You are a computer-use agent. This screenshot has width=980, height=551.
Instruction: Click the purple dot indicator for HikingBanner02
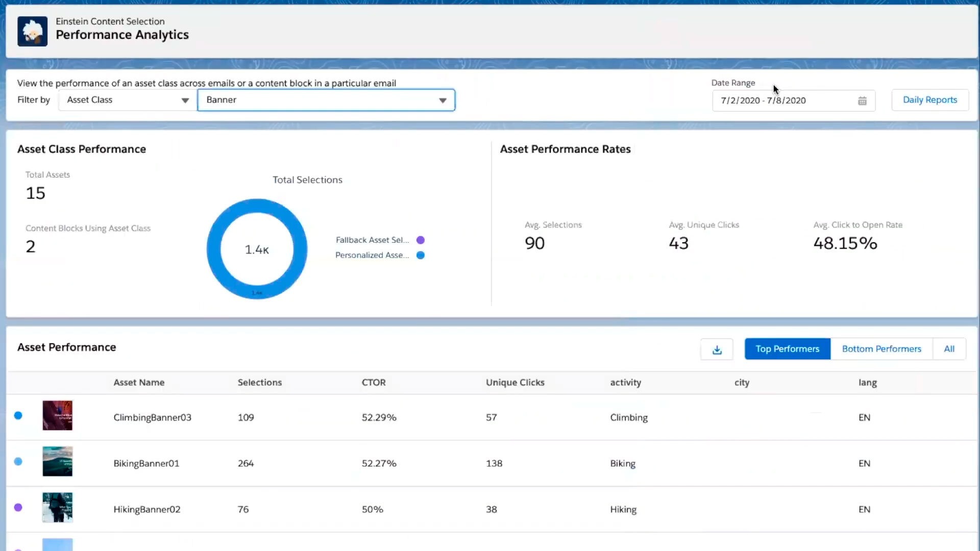(x=18, y=507)
